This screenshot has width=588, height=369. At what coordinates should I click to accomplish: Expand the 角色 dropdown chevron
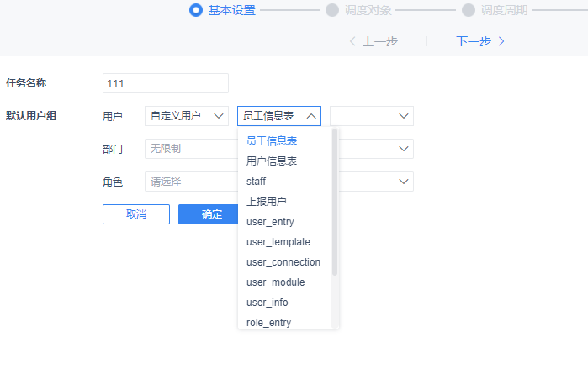403,182
